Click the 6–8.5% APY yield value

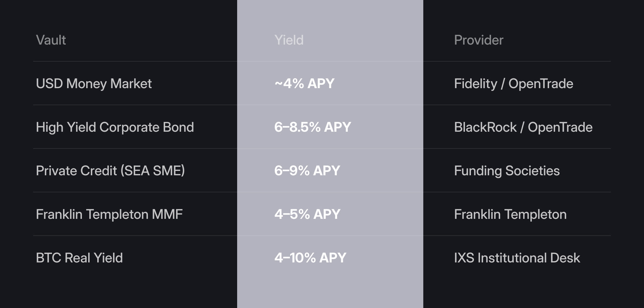point(313,127)
